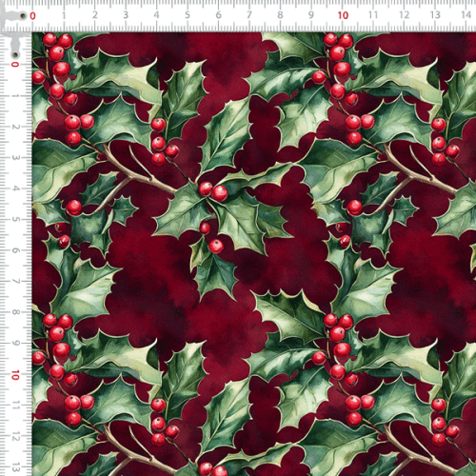This screenshot has height=476, width=476.
Task: Click the berry pair at the pattern's center
Action: coord(213,191)
